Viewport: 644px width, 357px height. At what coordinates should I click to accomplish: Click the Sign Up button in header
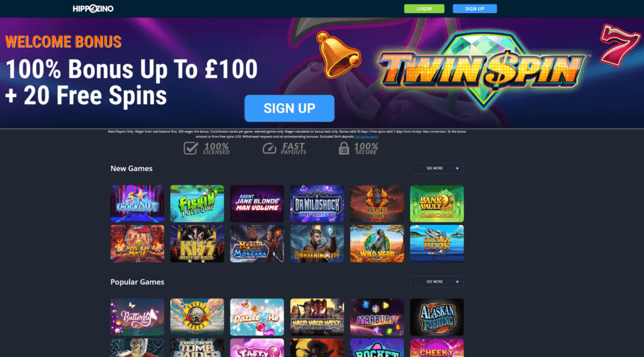point(475,9)
